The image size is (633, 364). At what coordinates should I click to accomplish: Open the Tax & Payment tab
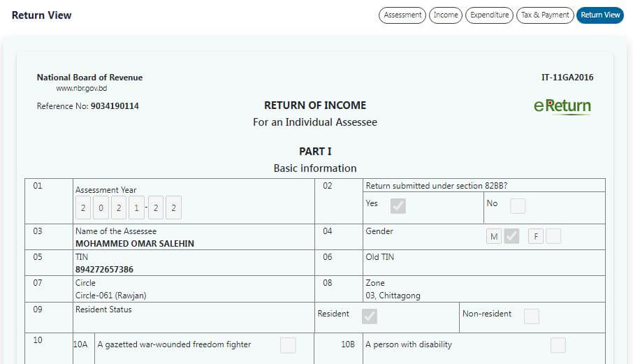545,15
